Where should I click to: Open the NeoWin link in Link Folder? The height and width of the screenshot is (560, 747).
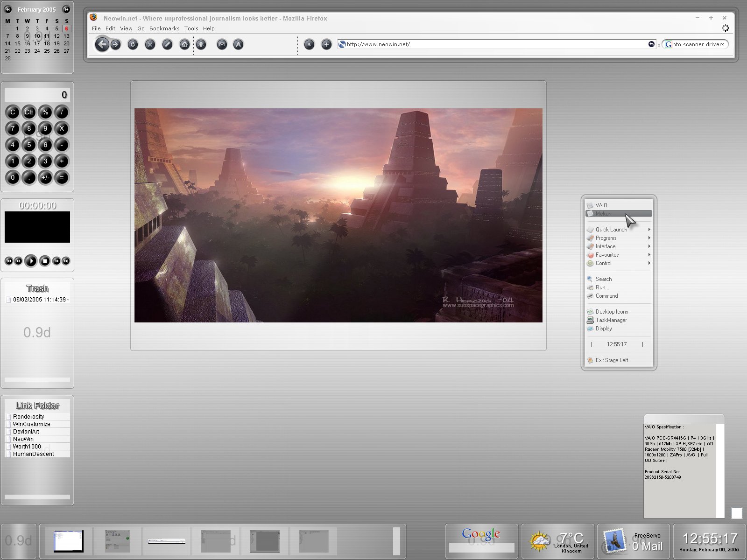pos(37,439)
